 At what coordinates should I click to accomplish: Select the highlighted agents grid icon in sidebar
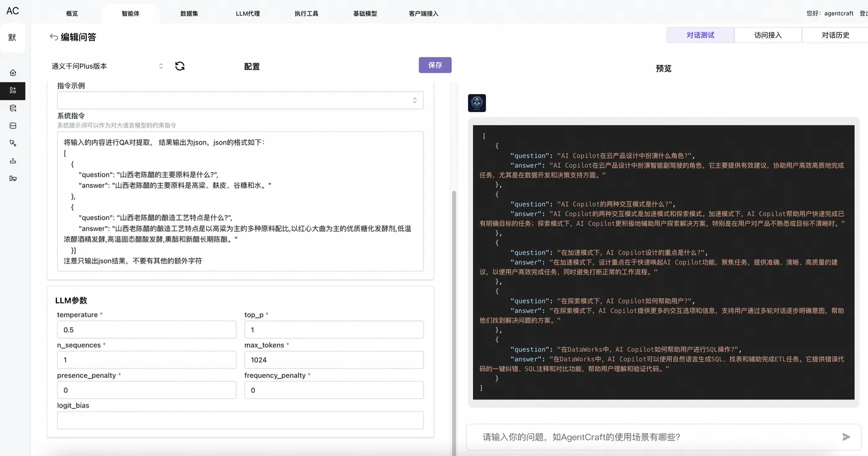tap(12, 90)
